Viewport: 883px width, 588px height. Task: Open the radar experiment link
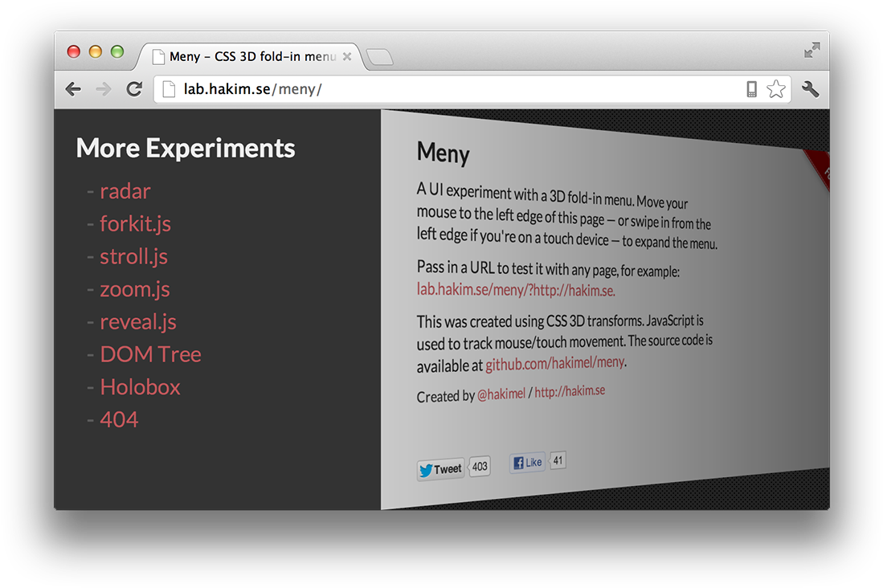click(x=125, y=191)
